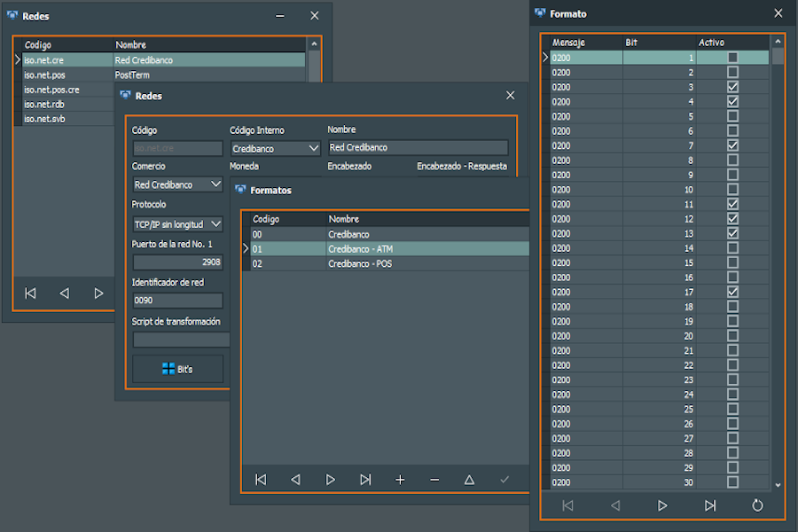The image size is (798, 532).
Task: Go to last record in Formatos navigator
Action: click(365, 480)
